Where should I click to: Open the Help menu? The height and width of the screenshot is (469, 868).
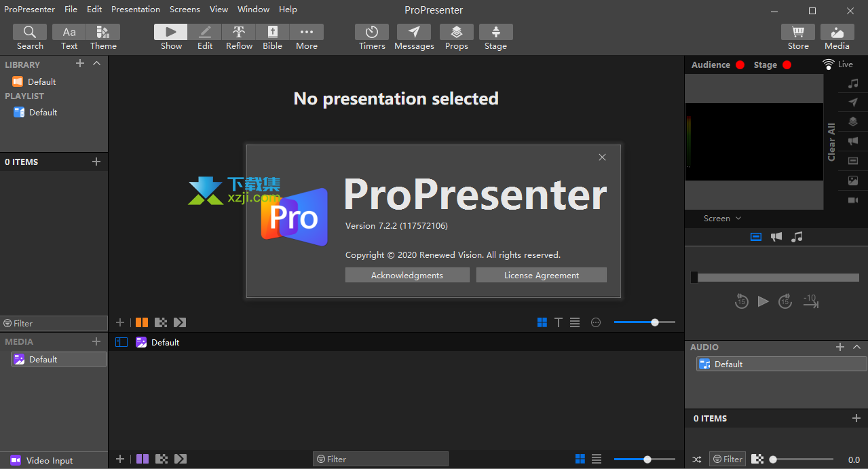pyautogui.click(x=288, y=10)
